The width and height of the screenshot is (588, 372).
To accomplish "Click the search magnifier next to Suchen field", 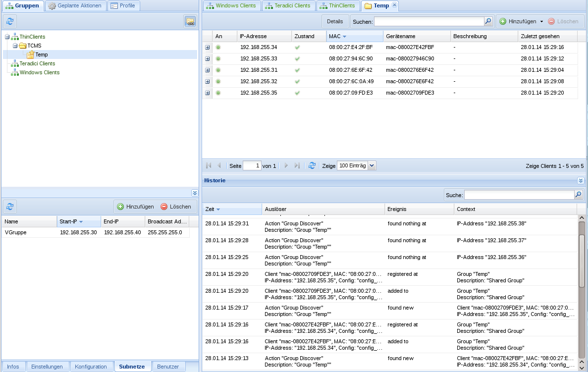I will click(488, 21).
